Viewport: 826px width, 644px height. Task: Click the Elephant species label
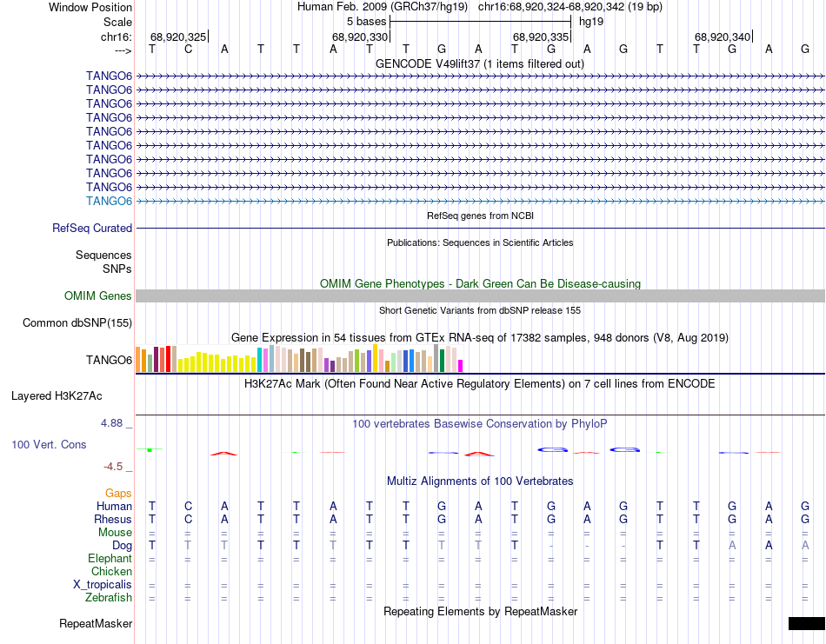point(110,558)
